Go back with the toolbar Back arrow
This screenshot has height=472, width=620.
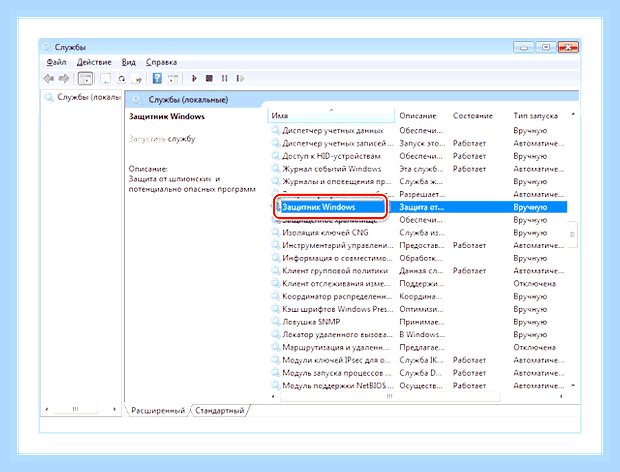tap(49, 79)
